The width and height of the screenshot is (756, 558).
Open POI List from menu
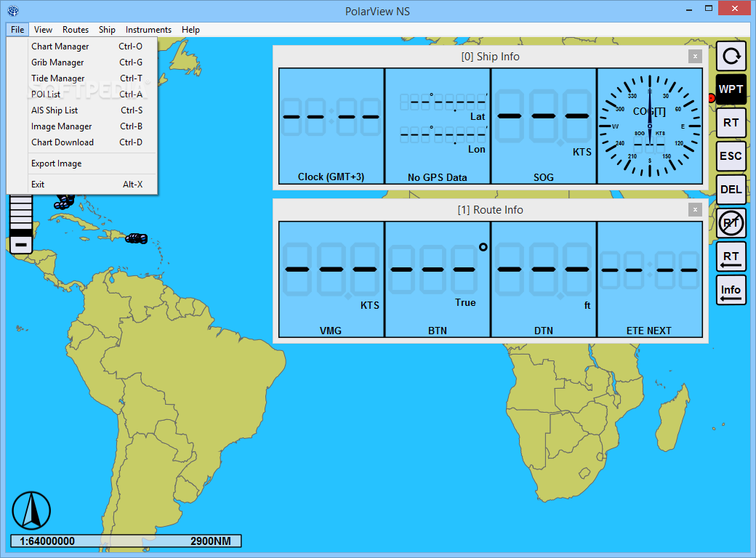pos(82,94)
